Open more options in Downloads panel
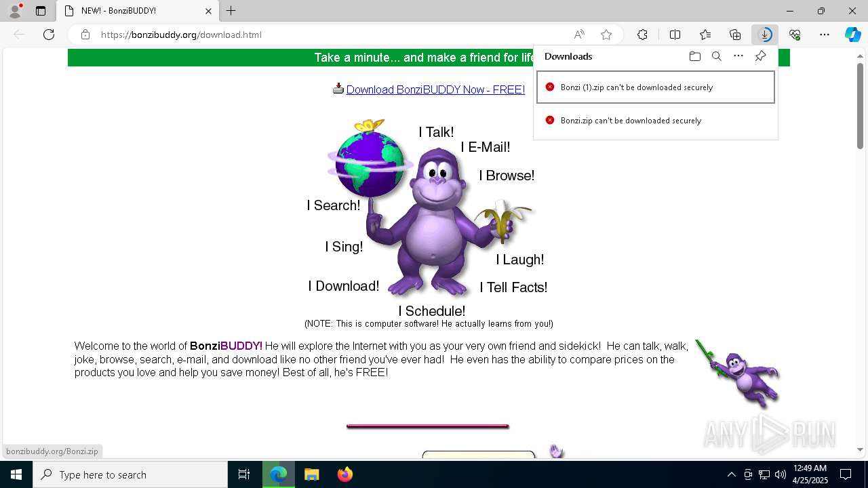Viewport: 868px width, 488px height. tap(738, 56)
